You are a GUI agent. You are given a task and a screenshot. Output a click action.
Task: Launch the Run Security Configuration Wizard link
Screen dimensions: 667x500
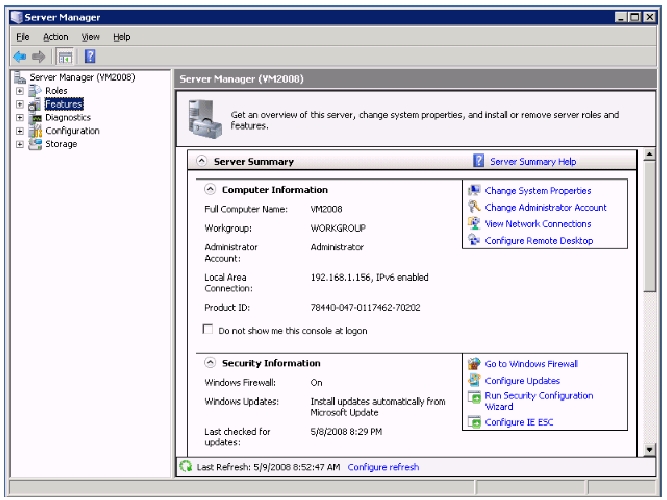pos(539,401)
